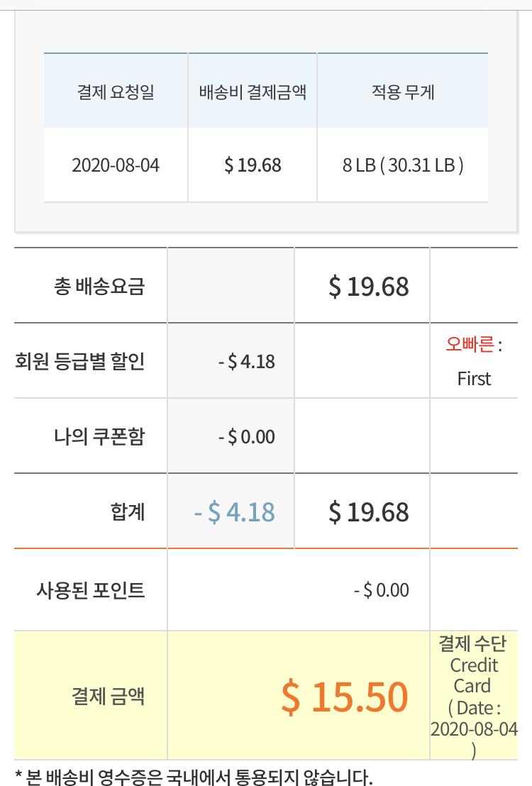The height and width of the screenshot is (786, 532).
Task: Select the 8 LB (30.31 LB) weight cell
Action: point(403,165)
